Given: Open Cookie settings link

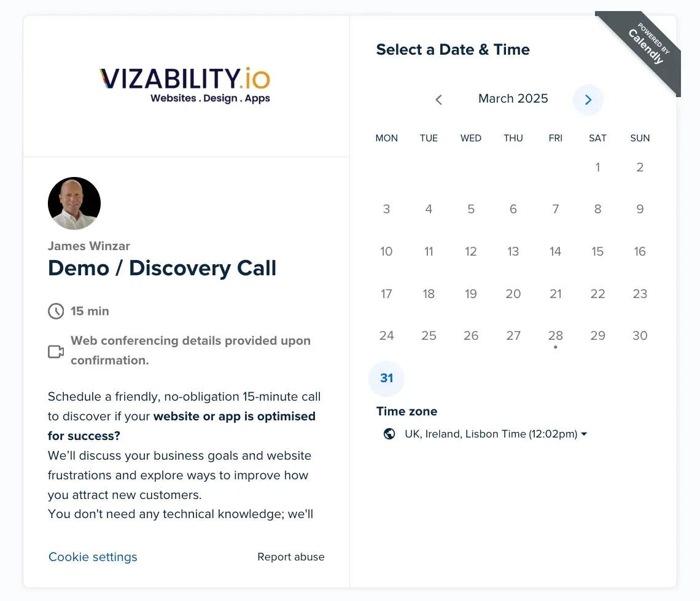Looking at the screenshot, I should [93, 557].
